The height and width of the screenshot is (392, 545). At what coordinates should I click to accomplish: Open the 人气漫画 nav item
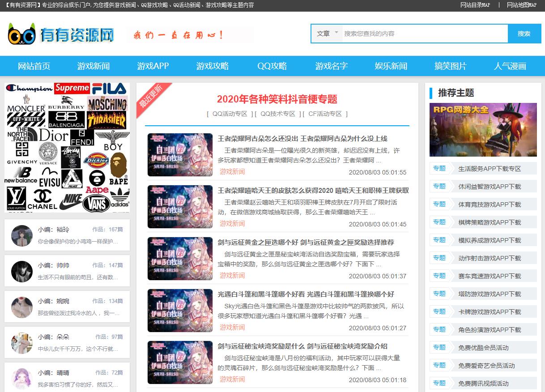click(510, 66)
